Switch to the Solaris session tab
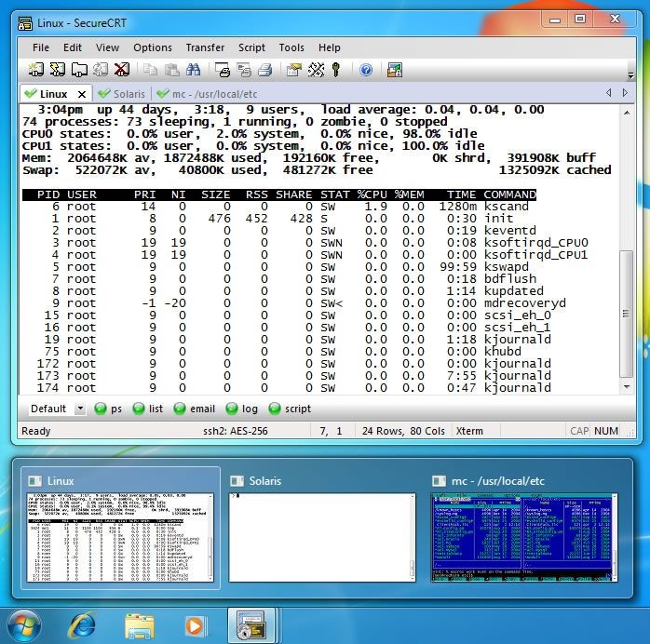 (122, 94)
